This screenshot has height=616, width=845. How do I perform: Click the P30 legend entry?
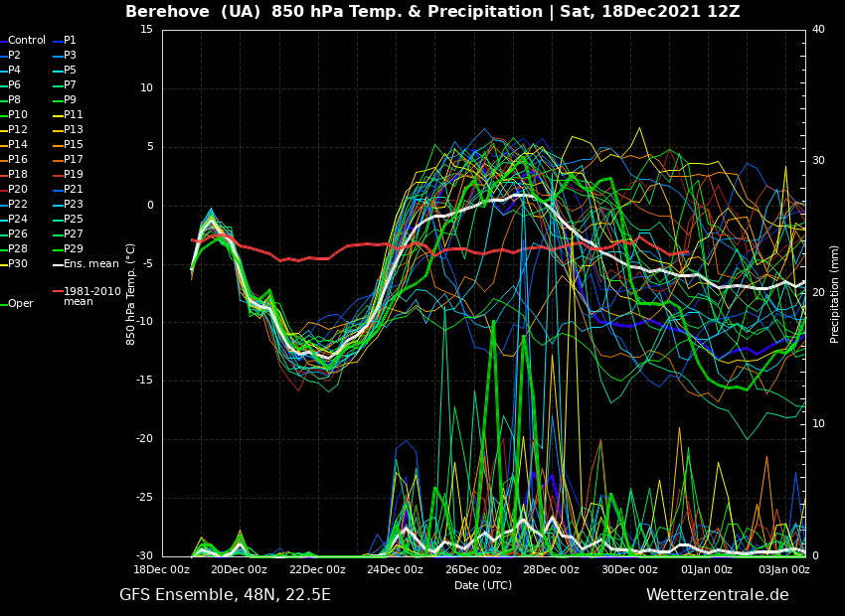click(18, 264)
